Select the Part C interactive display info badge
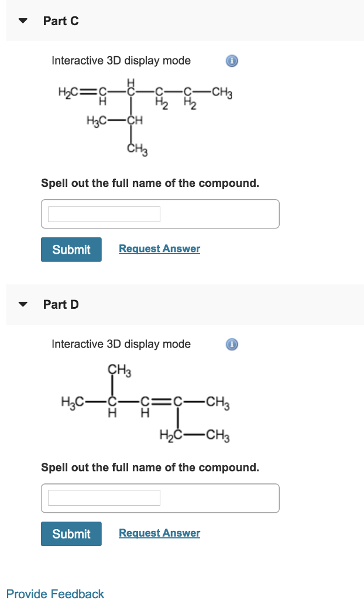This screenshot has width=364, height=600. pyautogui.click(x=232, y=60)
